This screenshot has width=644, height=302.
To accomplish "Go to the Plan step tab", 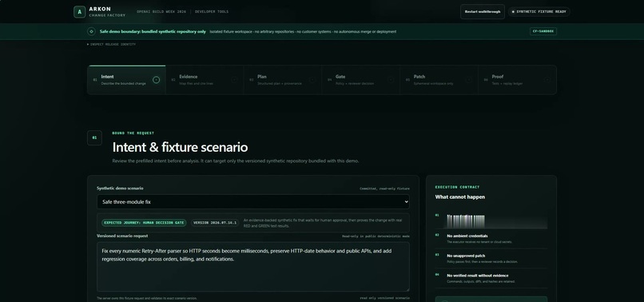I will (283, 80).
